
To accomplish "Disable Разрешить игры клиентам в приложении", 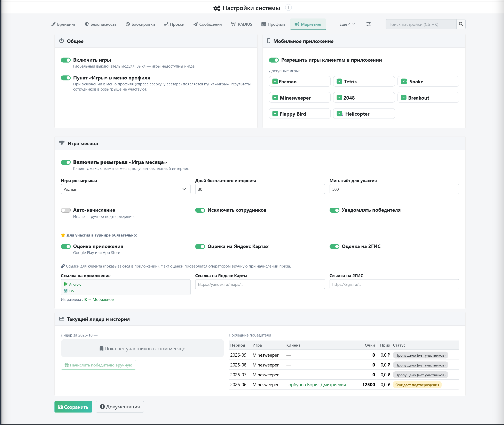I will click(x=274, y=60).
